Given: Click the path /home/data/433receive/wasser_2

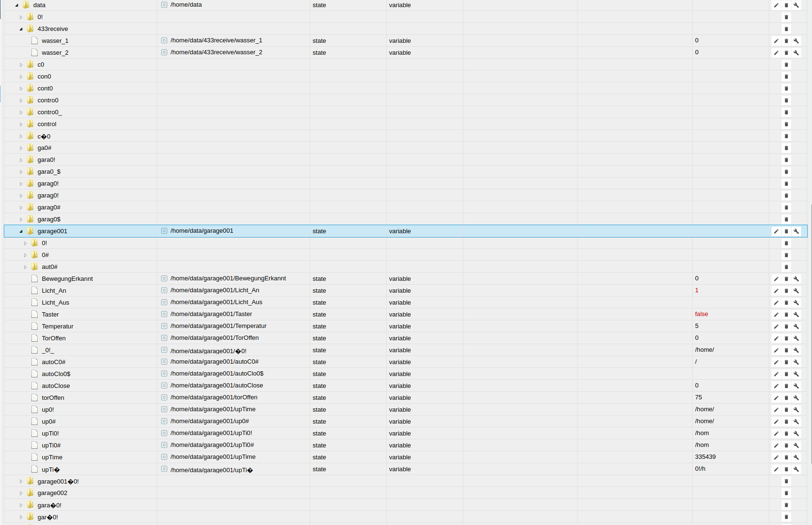Looking at the screenshot, I should [216, 52].
